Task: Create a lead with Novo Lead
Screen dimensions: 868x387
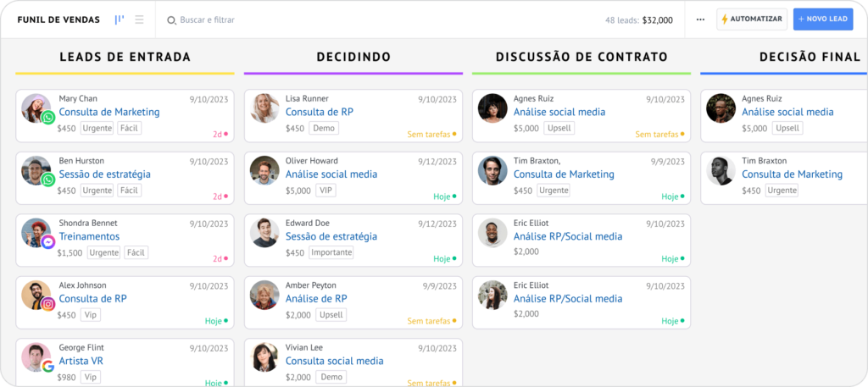Action: (822, 19)
